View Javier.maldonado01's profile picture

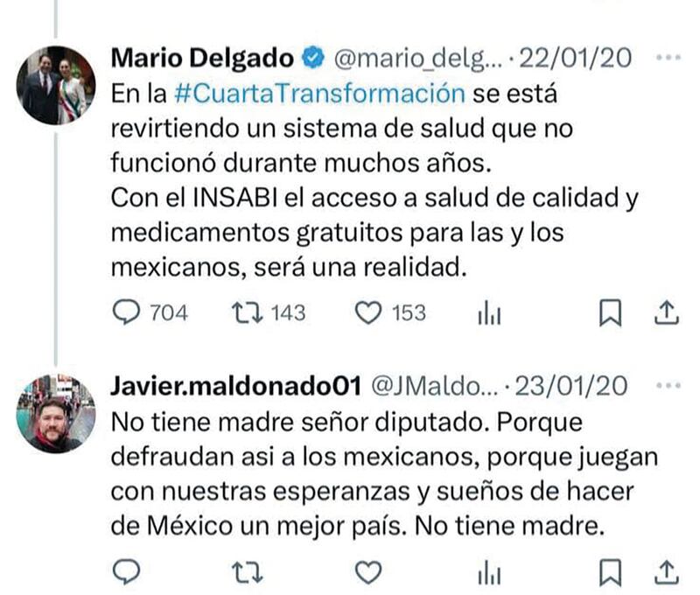(56, 414)
